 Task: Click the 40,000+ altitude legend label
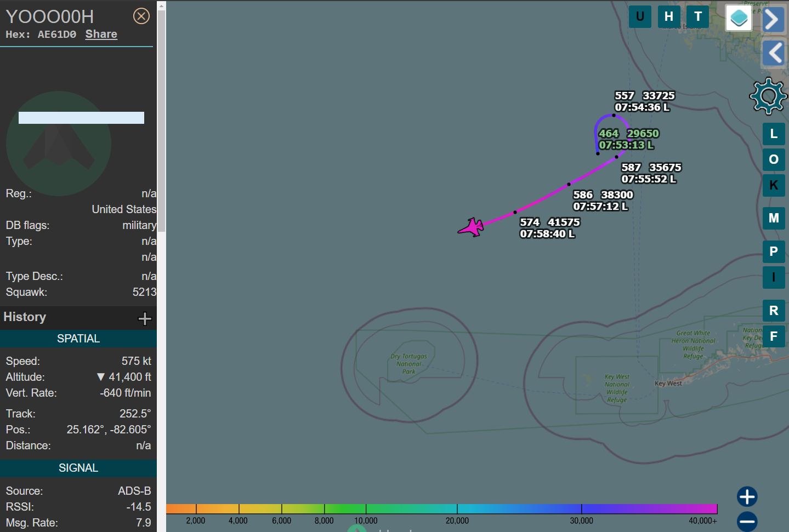(703, 520)
